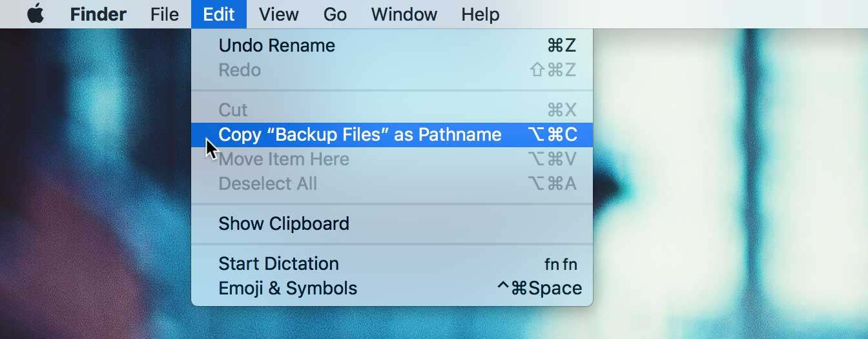Click the dimmed Move Item Here entry
868x339 pixels.
284,159
